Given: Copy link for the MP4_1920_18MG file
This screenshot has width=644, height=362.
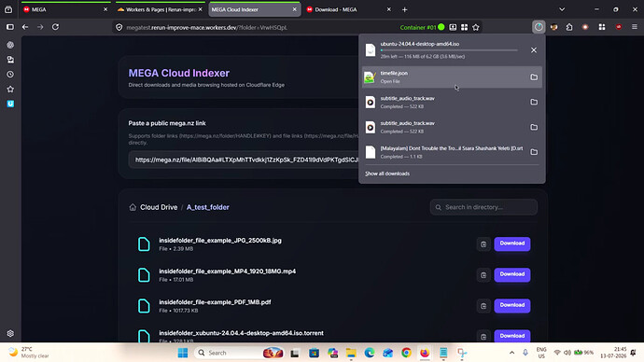Looking at the screenshot, I should 483,275.
